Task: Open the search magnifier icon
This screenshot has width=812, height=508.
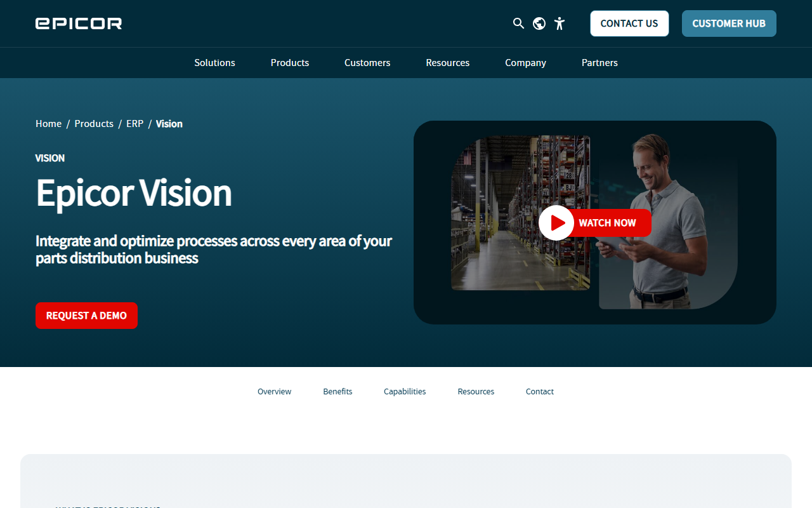Action: (x=518, y=23)
